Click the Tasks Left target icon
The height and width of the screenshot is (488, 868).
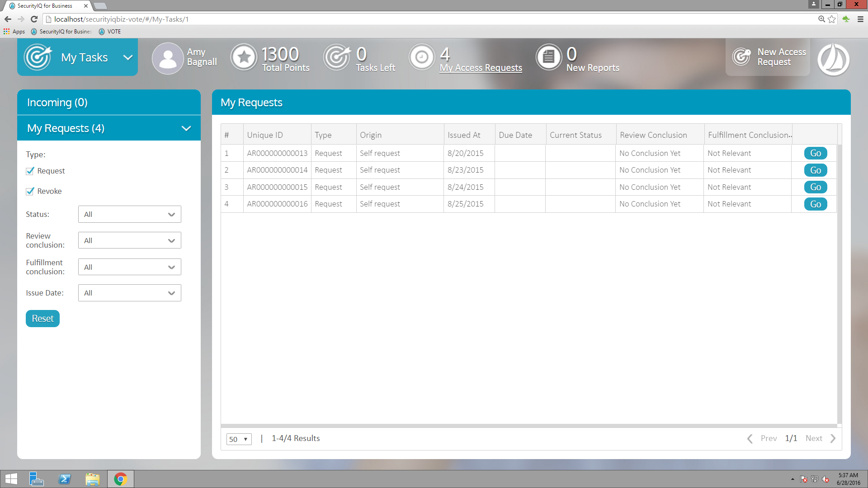tap(337, 57)
